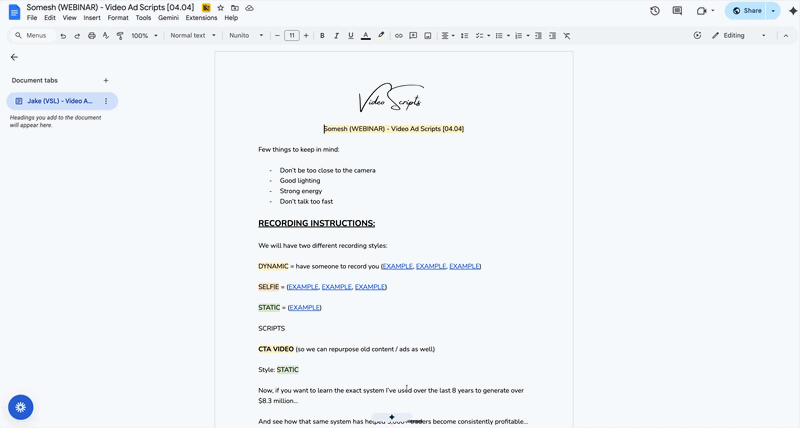Redo the last action
The height and width of the screenshot is (428, 800).
(77, 36)
